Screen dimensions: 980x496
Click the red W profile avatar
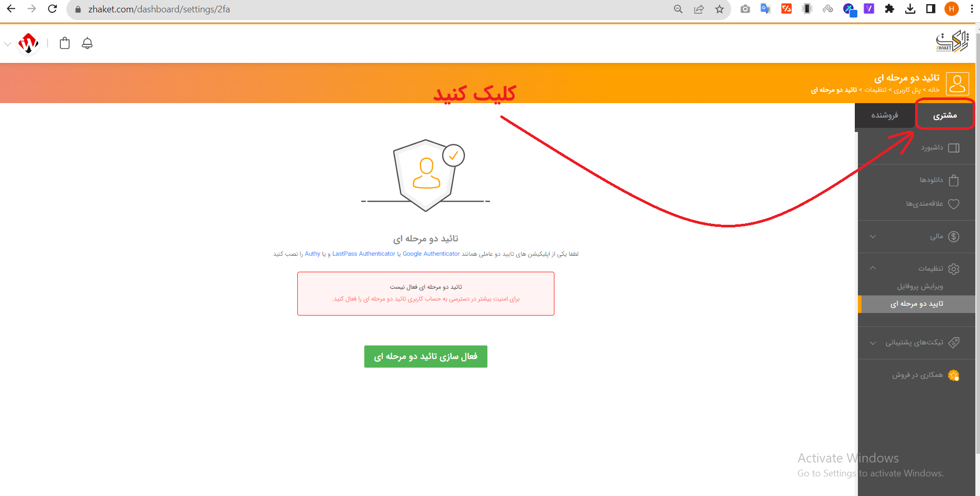tap(28, 43)
